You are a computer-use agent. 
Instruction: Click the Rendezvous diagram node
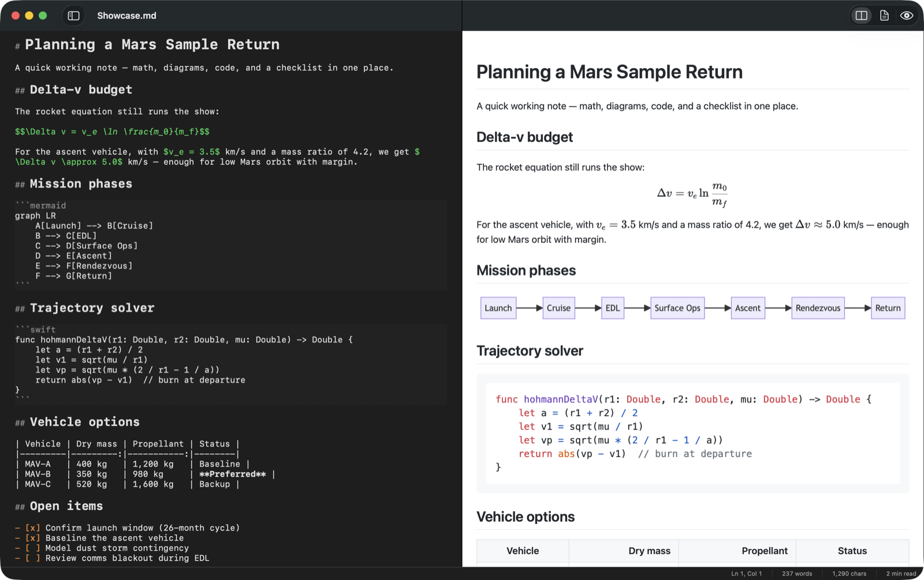818,308
